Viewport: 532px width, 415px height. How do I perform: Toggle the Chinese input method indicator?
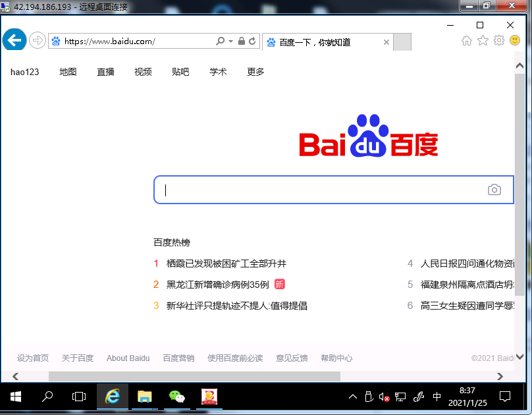[437, 397]
